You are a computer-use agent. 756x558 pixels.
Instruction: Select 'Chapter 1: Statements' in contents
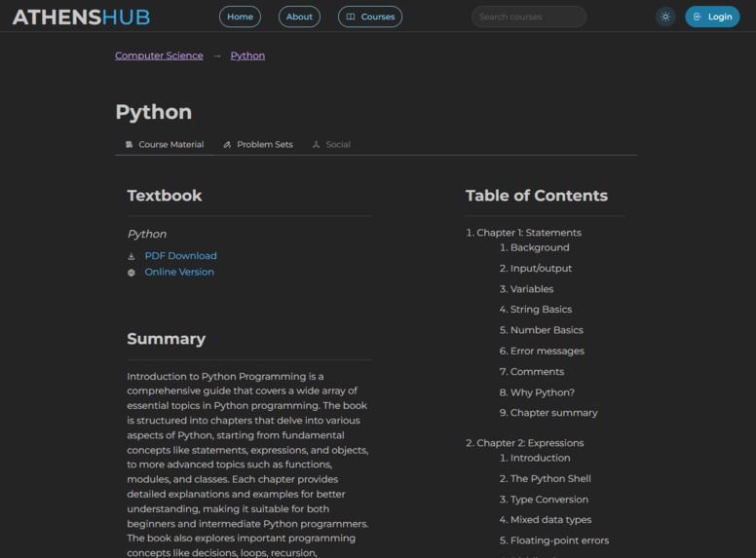529,233
